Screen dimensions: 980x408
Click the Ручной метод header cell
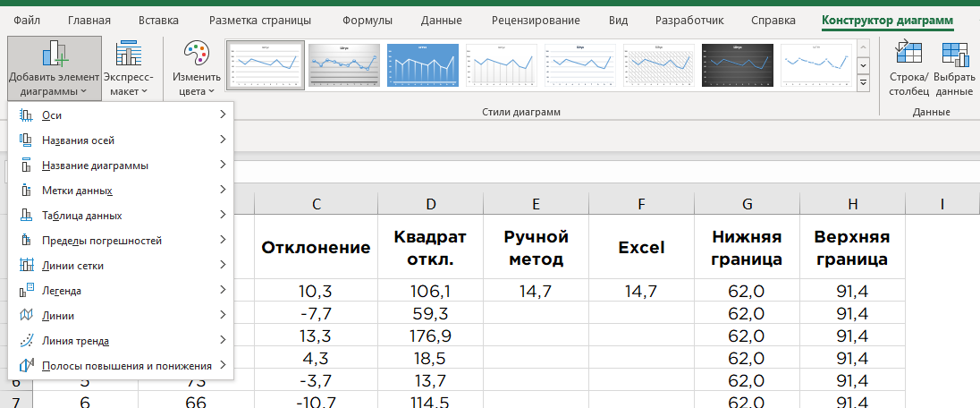click(536, 248)
